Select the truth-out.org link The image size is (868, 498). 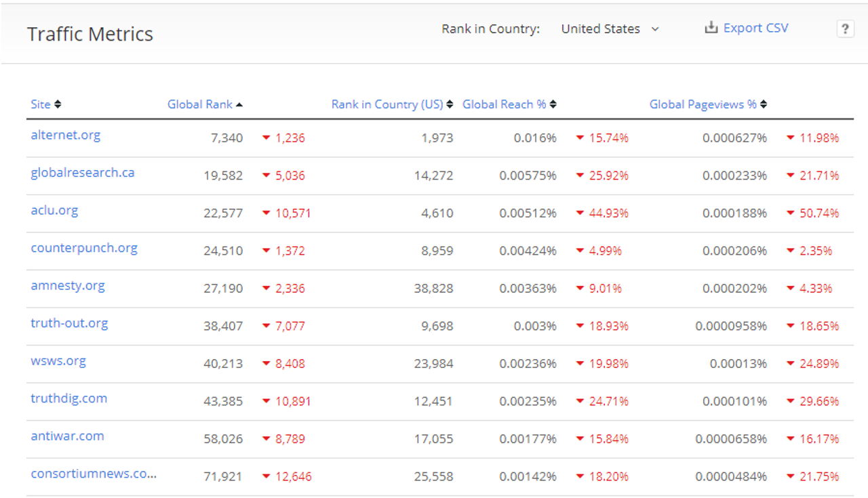[69, 323]
